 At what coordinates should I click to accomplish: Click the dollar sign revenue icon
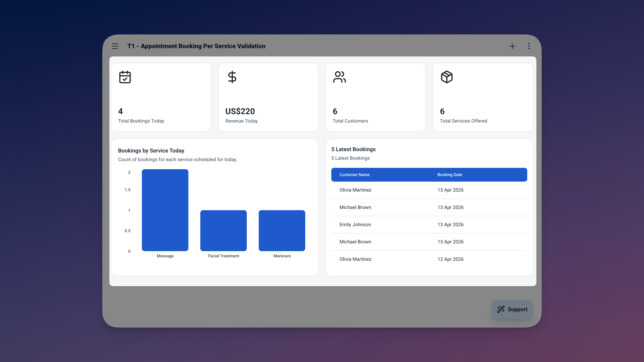click(x=232, y=77)
